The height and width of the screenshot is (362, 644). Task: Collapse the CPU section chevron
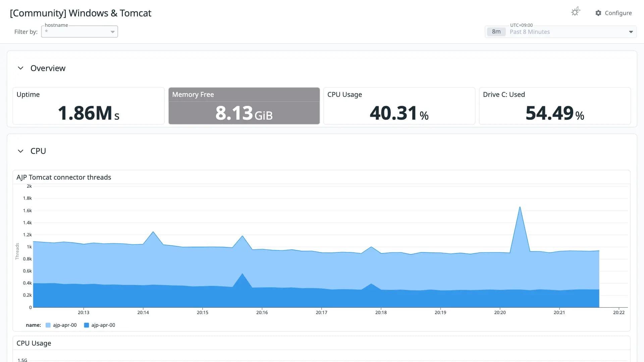(20, 151)
